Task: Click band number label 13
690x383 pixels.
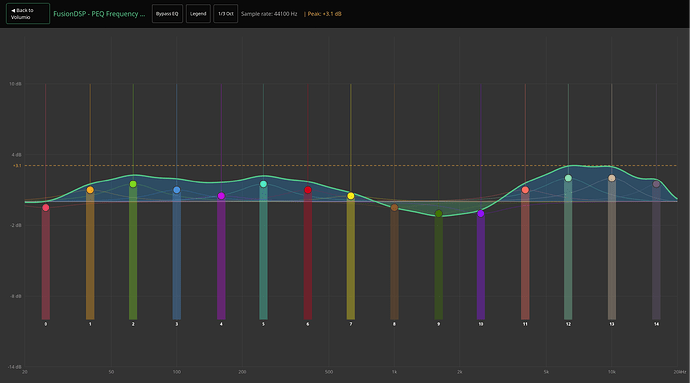Action: [x=612, y=324]
